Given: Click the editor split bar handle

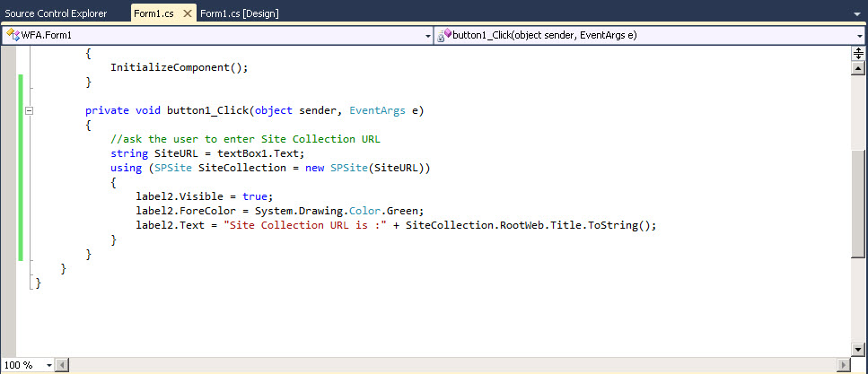Looking at the screenshot, I should tap(858, 53).
